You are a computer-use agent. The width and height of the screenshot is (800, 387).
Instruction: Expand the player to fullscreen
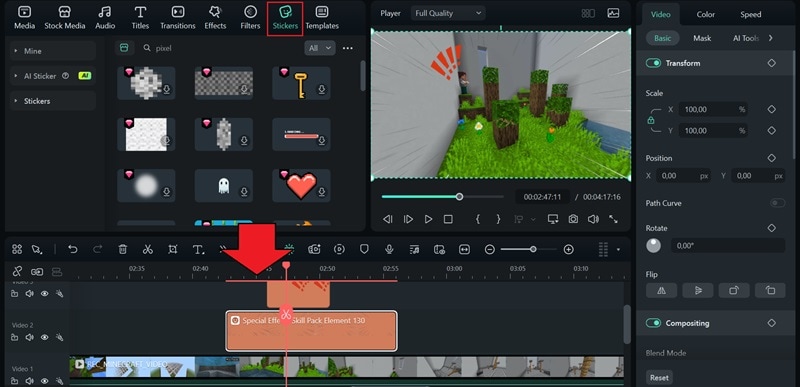[613, 219]
